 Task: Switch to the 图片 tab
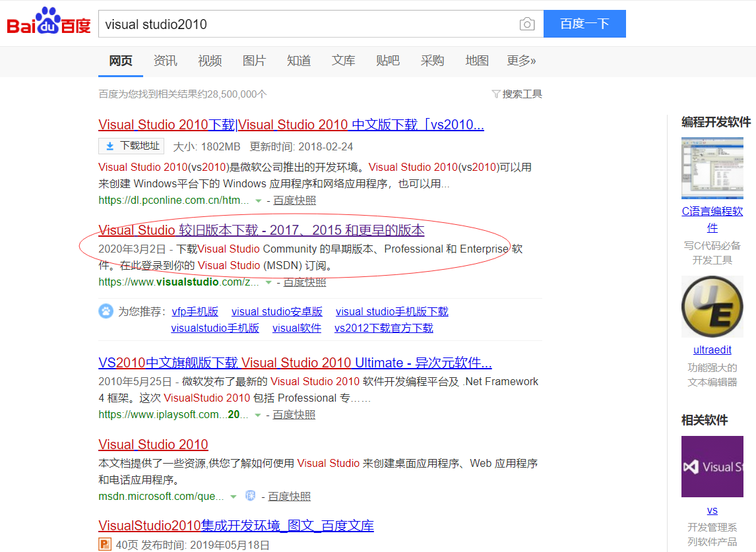(254, 61)
